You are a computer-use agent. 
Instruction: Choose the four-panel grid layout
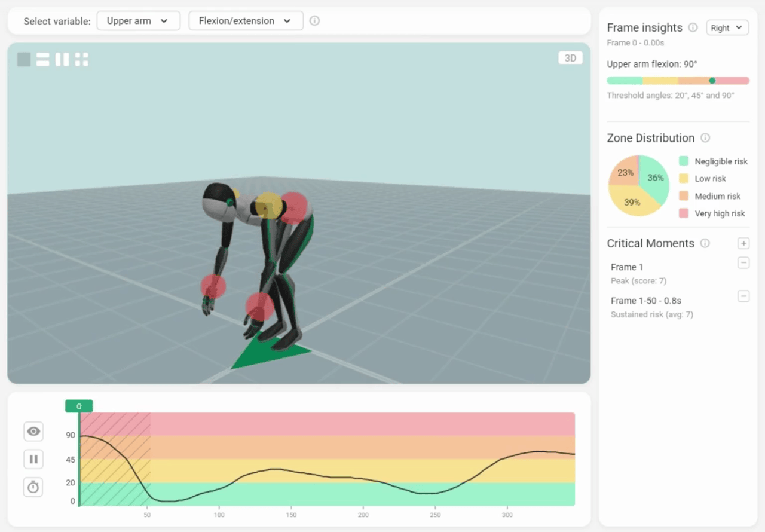point(82,59)
